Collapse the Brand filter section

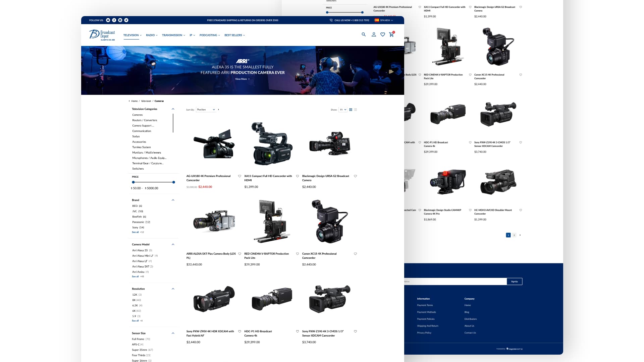173,200
